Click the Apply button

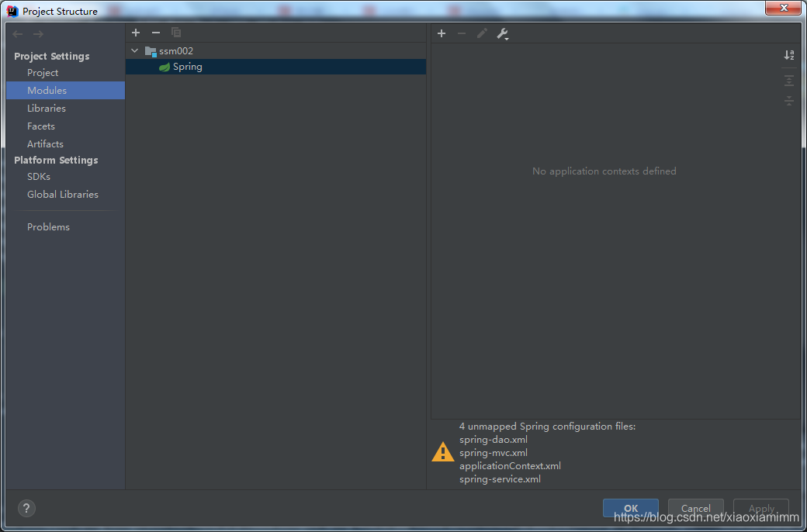point(761,508)
